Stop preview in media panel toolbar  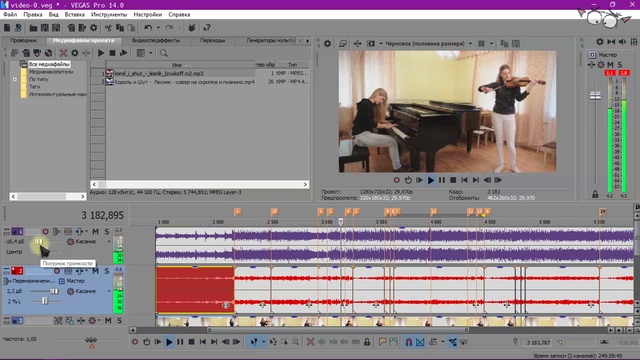tap(112, 53)
